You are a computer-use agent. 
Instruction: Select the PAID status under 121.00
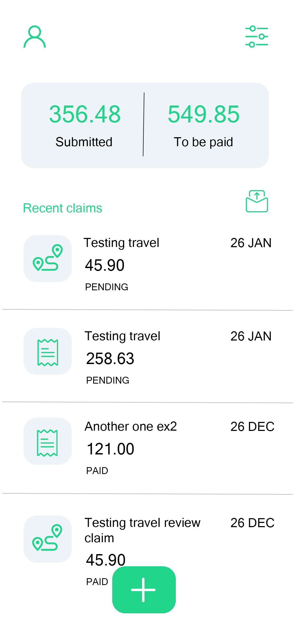click(97, 471)
